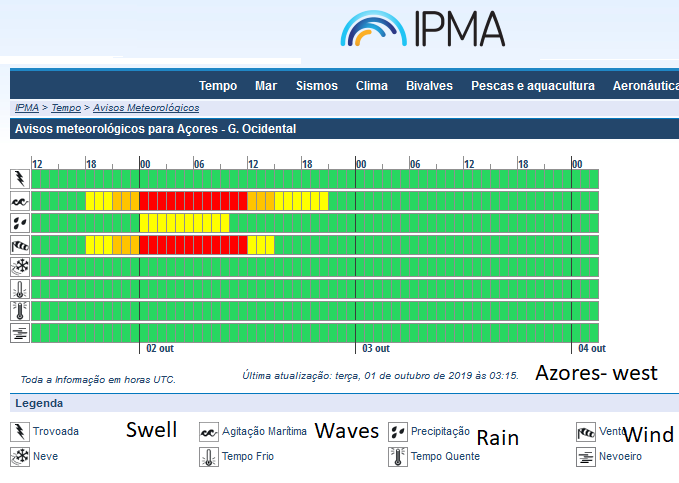
Task: Open the Bivalves menu
Action: click(429, 86)
